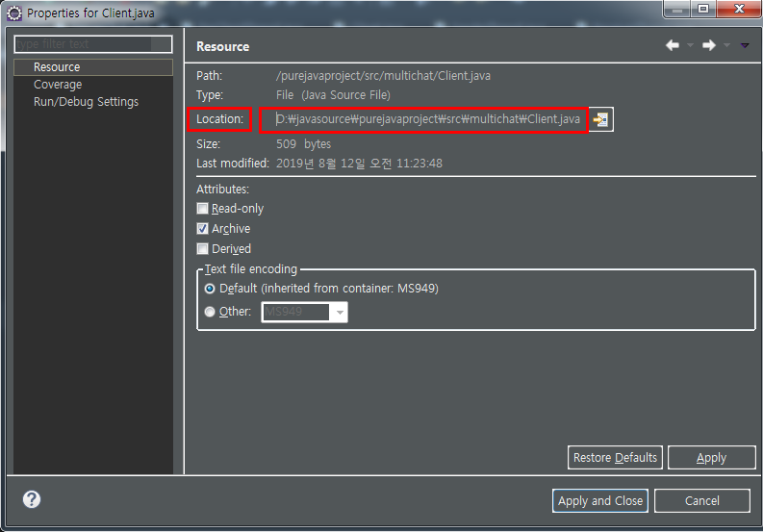
Task: Click the Apply button
Action: click(711, 458)
